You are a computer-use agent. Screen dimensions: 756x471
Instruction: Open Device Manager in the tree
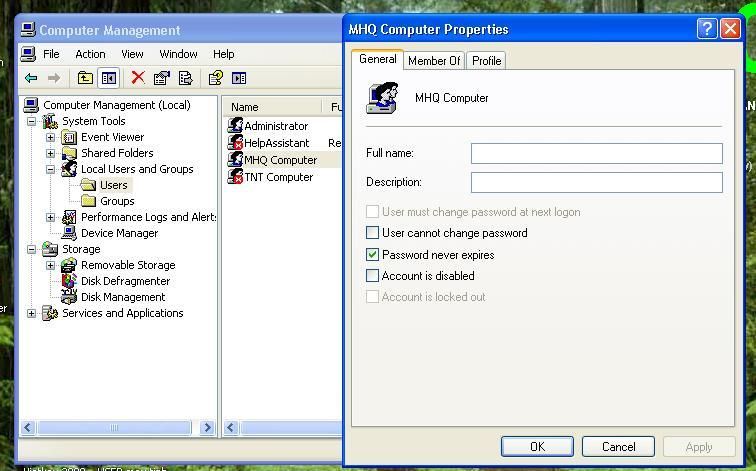click(x=119, y=233)
